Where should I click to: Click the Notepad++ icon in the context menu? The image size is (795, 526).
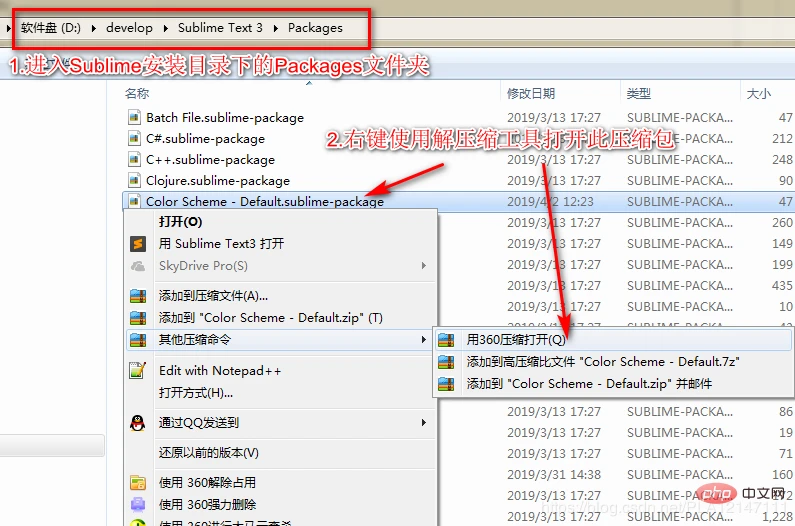138,371
